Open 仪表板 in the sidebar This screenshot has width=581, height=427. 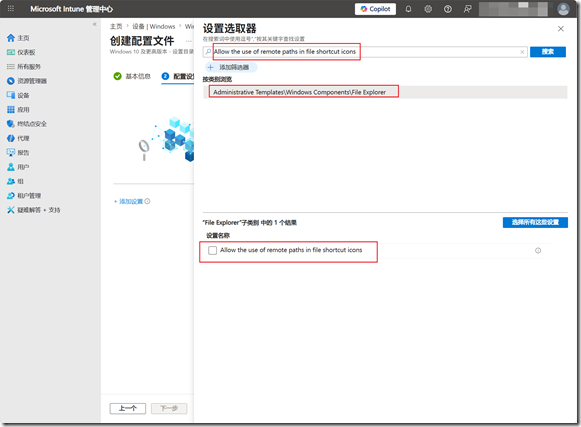21,52
